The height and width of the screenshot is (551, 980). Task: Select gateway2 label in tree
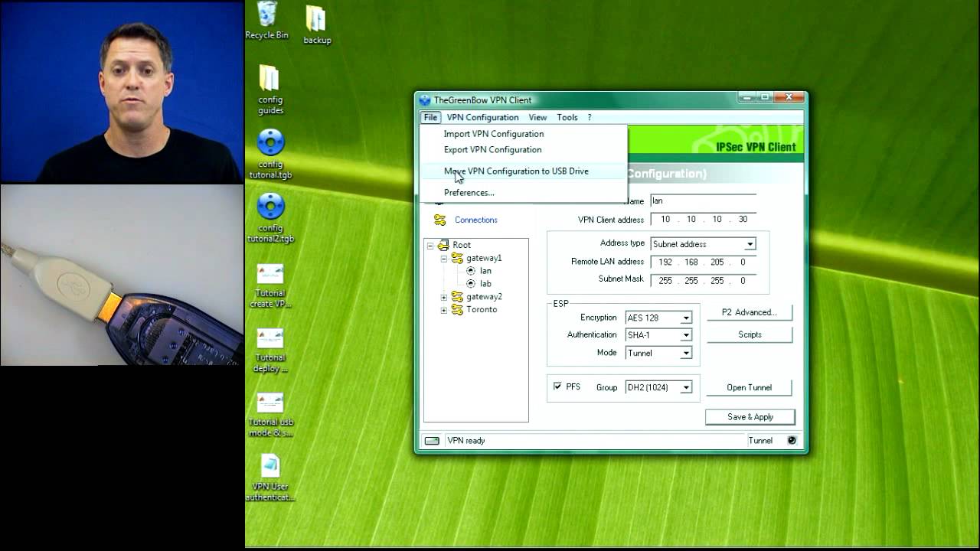[484, 297]
